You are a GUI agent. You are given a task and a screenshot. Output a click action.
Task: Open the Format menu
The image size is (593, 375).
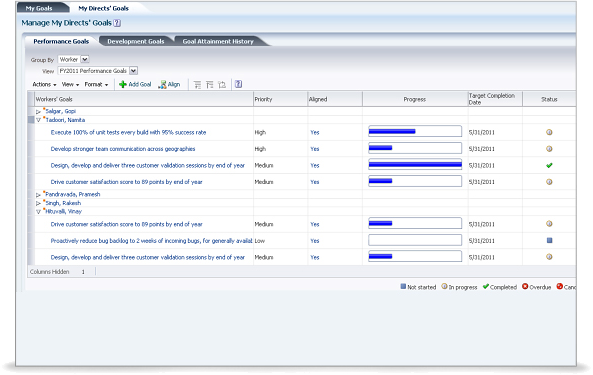[96, 85]
